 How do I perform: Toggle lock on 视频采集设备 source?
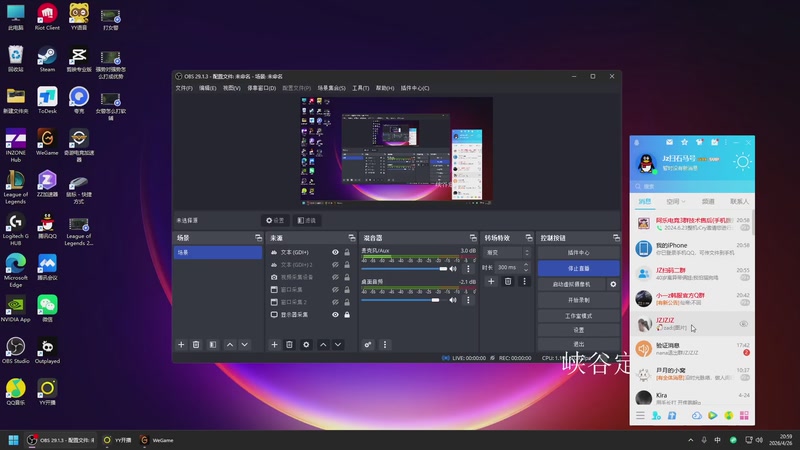point(347,277)
